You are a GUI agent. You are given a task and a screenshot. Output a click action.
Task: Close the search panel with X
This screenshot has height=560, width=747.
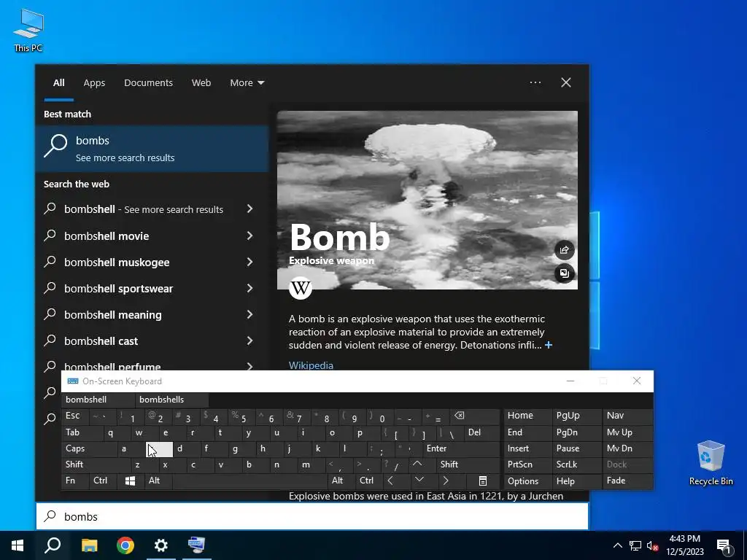click(566, 82)
